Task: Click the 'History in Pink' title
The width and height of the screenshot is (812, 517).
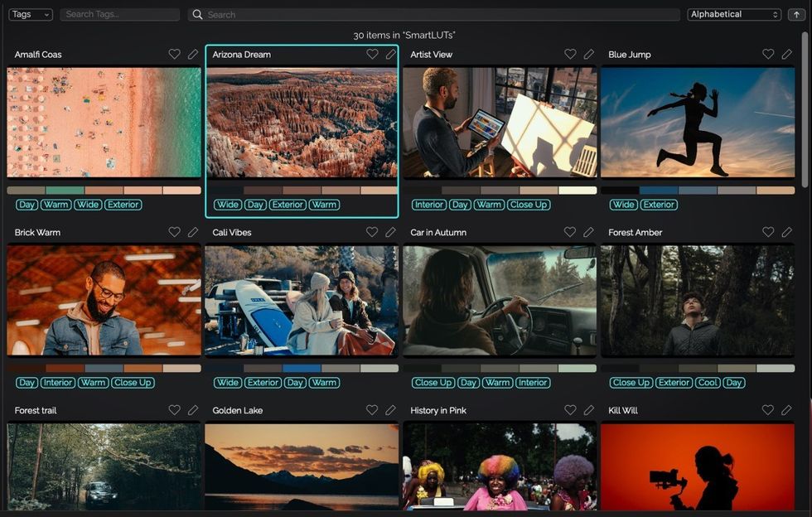Action: (x=438, y=410)
